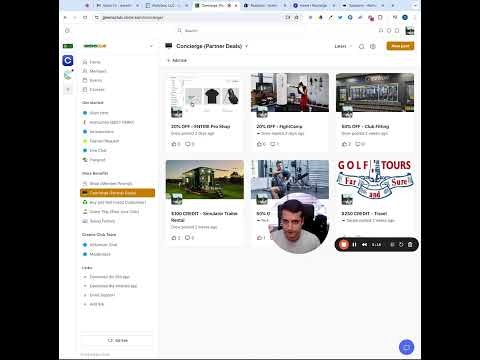The height and width of the screenshot is (360, 480).
Task: Open the Moderators sidebar item
Action: coord(118,254)
